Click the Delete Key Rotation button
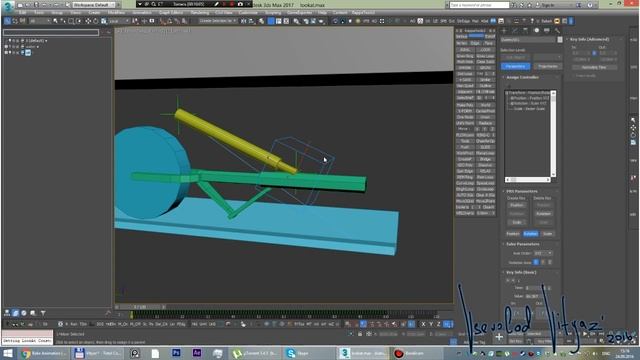The height and width of the screenshot is (360, 640). (x=543, y=213)
